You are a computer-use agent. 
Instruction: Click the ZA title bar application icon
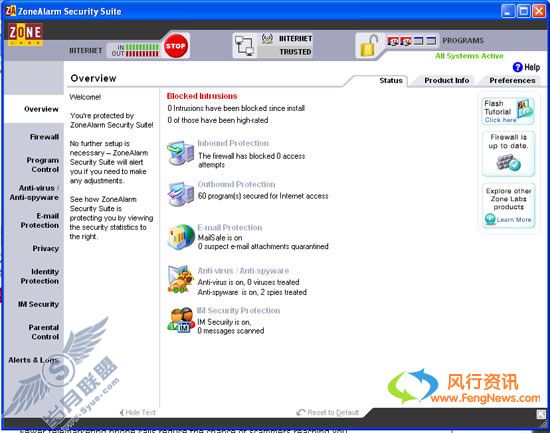coord(11,11)
